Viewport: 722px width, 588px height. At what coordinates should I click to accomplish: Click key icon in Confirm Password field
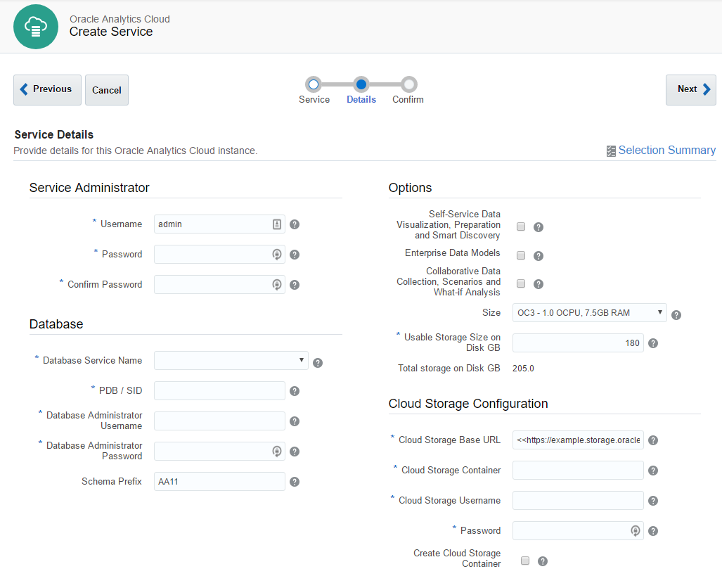[x=277, y=285]
